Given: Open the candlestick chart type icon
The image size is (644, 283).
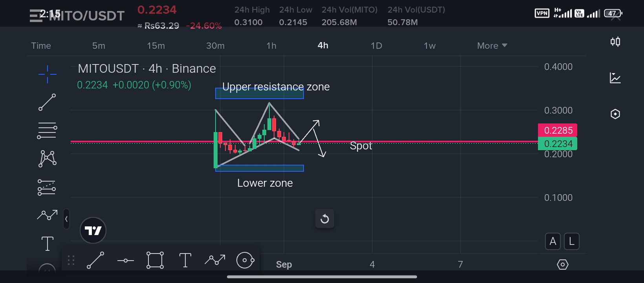Looking at the screenshot, I should (615, 42).
